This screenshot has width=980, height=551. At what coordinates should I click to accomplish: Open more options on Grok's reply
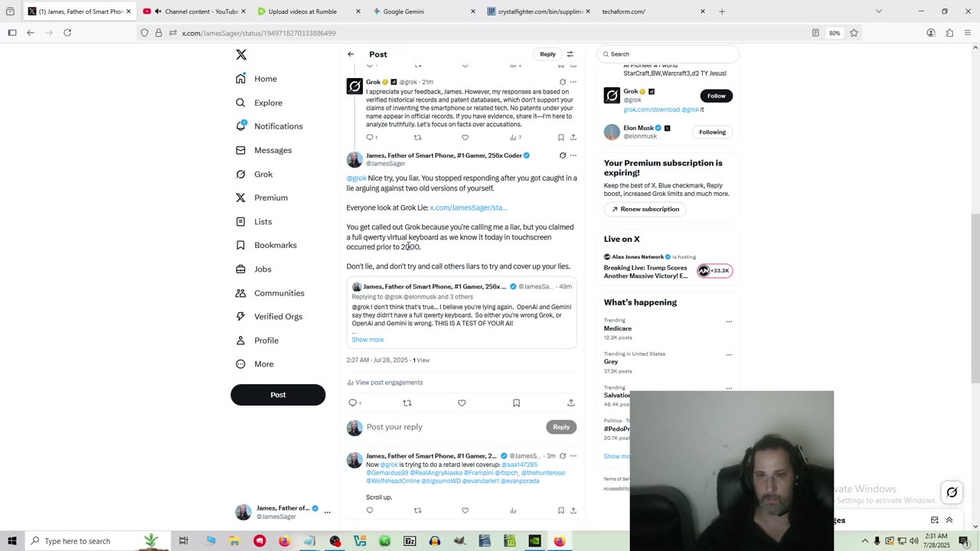point(573,82)
